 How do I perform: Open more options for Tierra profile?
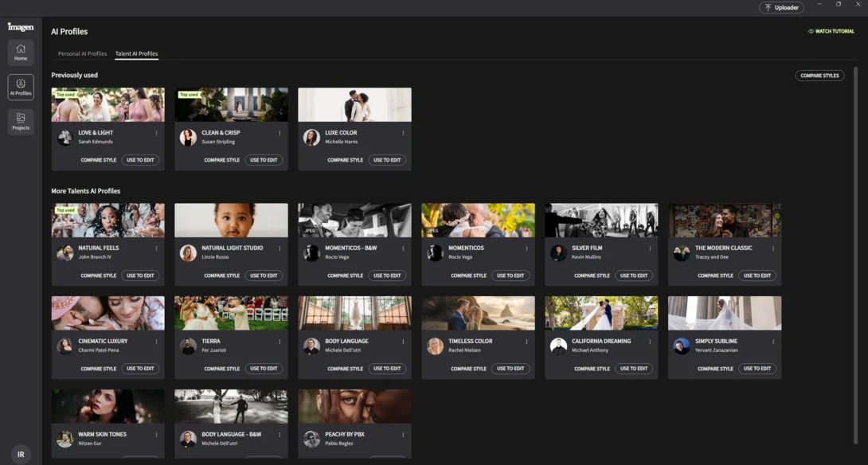(x=280, y=342)
